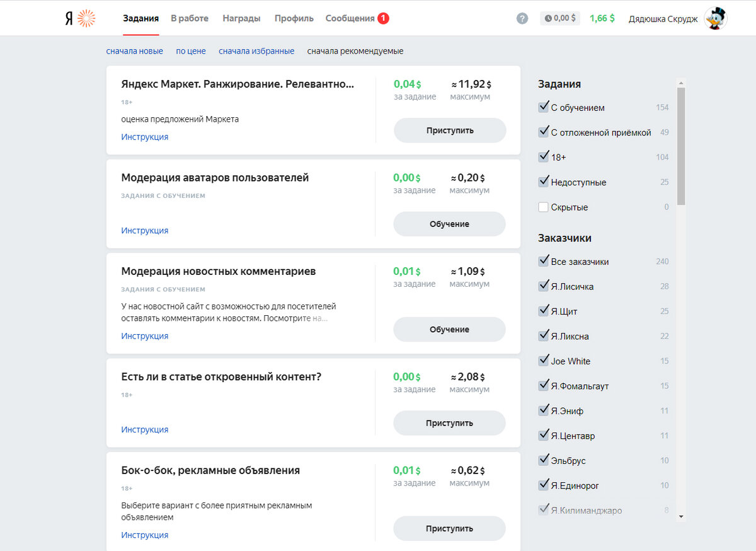Start Обучение for Модерация аватаров пользователей
The width and height of the screenshot is (756, 551).
point(449,223)
